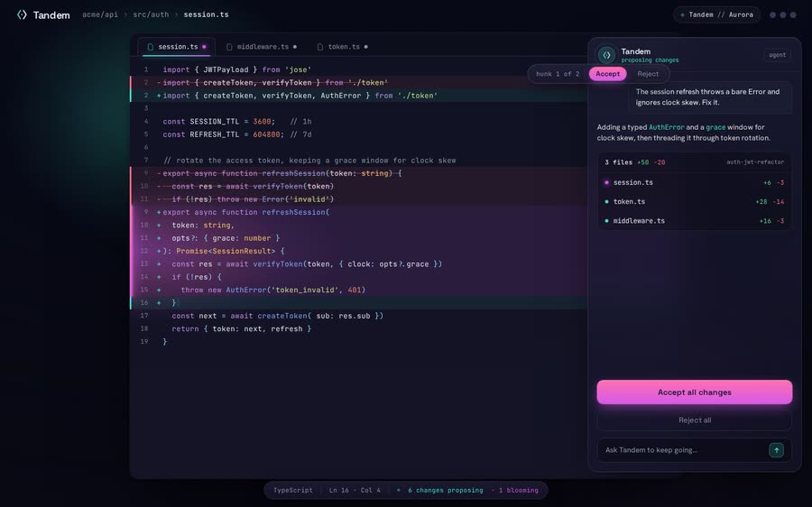812x507 pixels.
Task: Click the TypeScript language status entry
Action: (x=292, y=490)
